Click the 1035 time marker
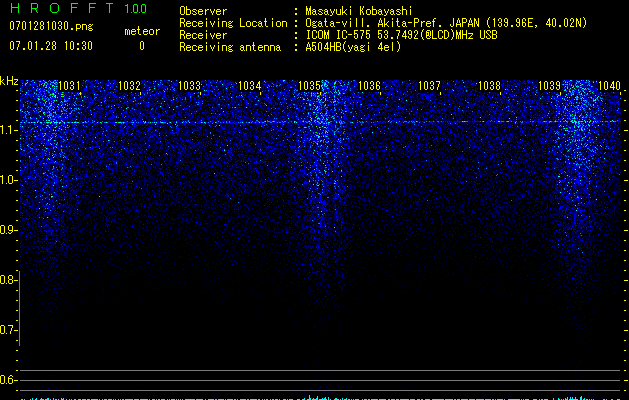629x400 pixels. (x=309, y=86)
